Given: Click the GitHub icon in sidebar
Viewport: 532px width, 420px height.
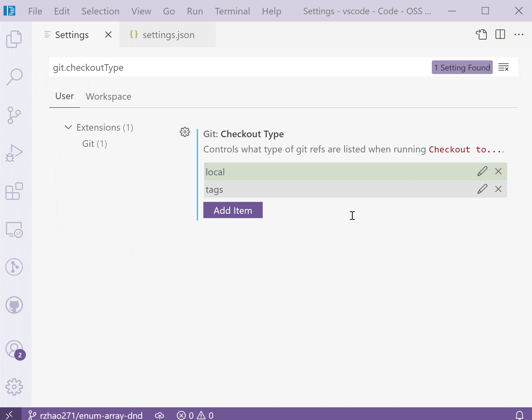Looking at the screenshot, I should [x=15, y=305].
